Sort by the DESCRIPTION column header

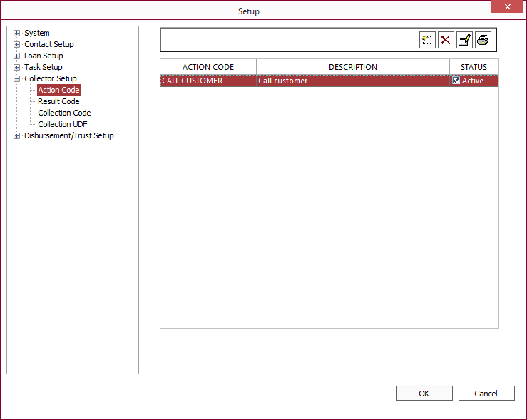click(353, 67)
